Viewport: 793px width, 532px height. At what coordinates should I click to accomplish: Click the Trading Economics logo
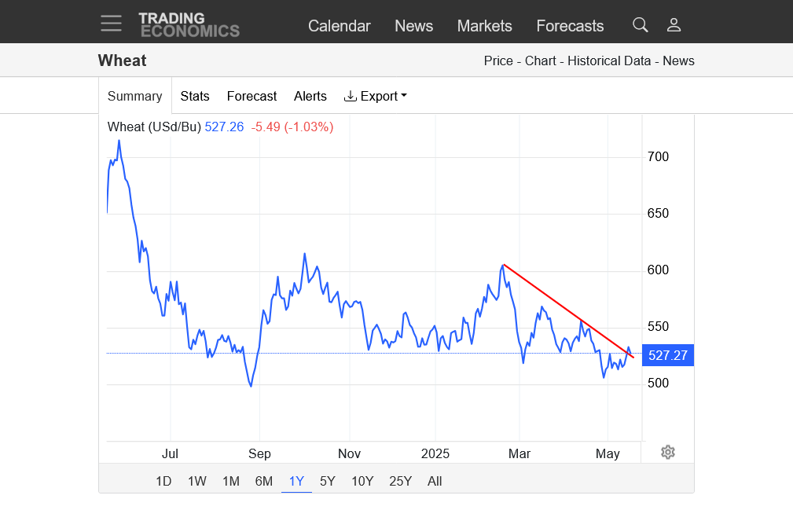click(189, 25)
